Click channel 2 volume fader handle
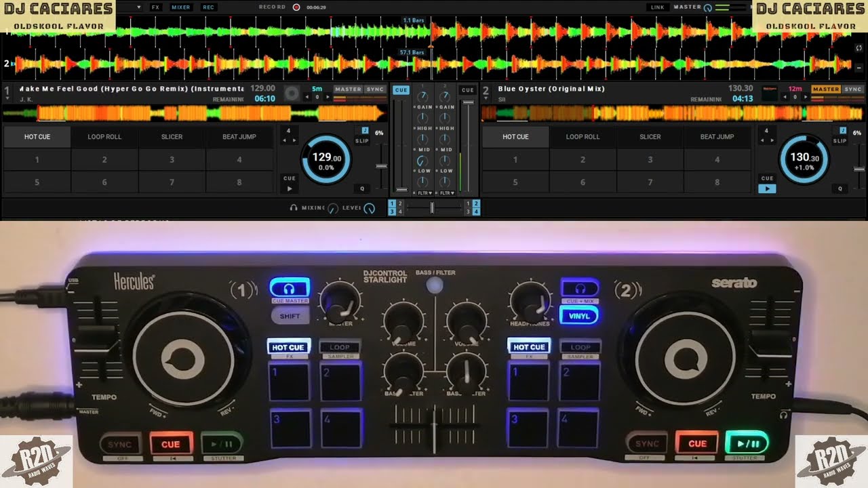 (x=468, y=102)
